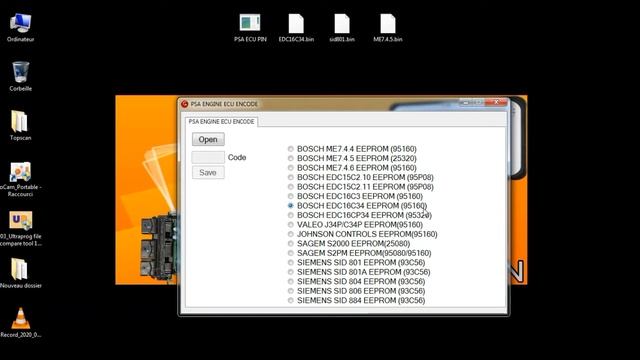This screenshot has height=360, width=640.
Task: Select the Ultraprog file compare tool icon
Action: [x=20, y=221]
